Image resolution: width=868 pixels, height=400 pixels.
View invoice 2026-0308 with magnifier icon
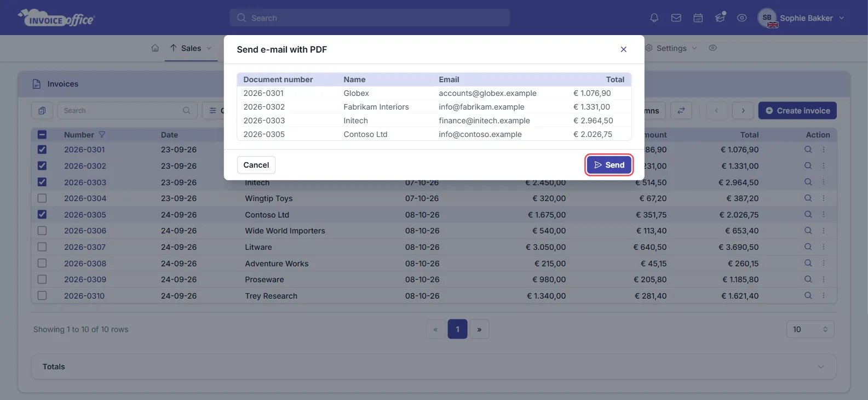pyautogui.click(x=808, y=264)
